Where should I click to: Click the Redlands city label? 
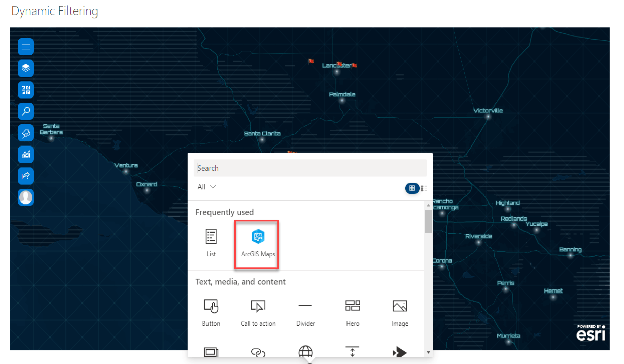tap(514, 219)
